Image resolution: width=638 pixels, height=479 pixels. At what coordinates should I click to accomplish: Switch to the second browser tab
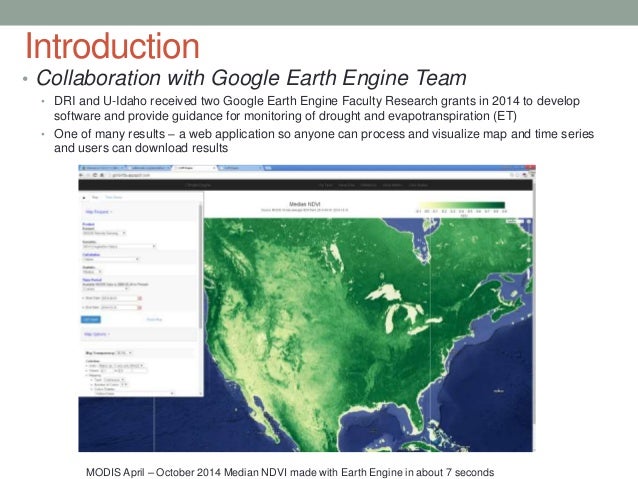[149, 168]
